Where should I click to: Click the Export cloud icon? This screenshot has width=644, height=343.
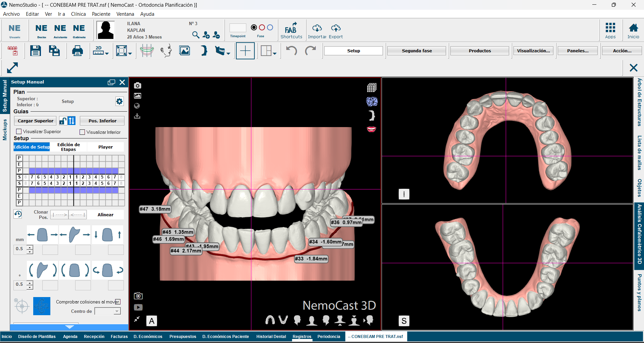pos(336,31)
